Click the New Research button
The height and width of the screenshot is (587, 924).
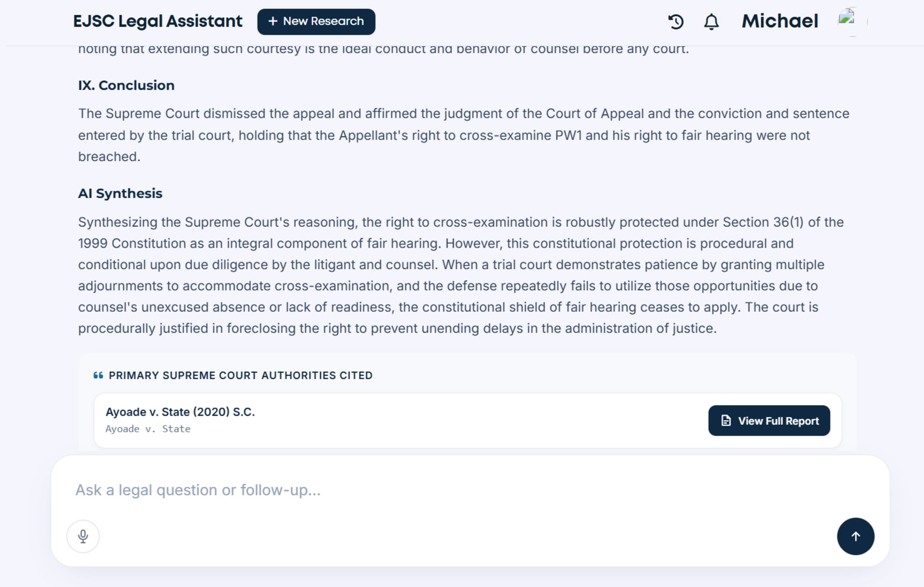316,21
